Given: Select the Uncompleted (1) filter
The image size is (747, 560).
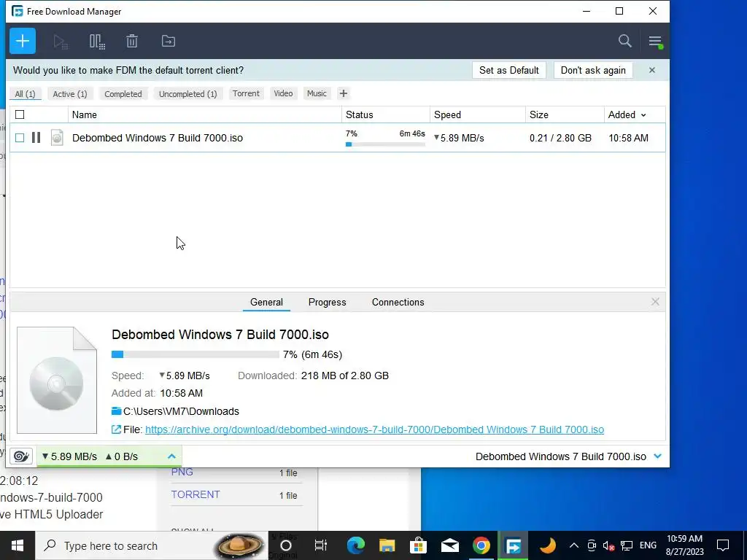Looking at the screenshot, I should pos(188,94).
